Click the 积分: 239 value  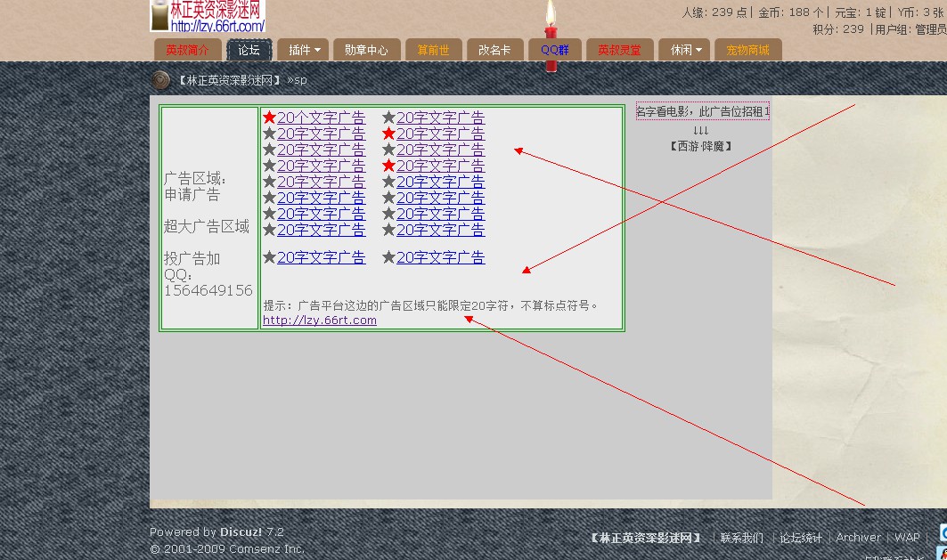pyautogui.click(x=838, y=29)
